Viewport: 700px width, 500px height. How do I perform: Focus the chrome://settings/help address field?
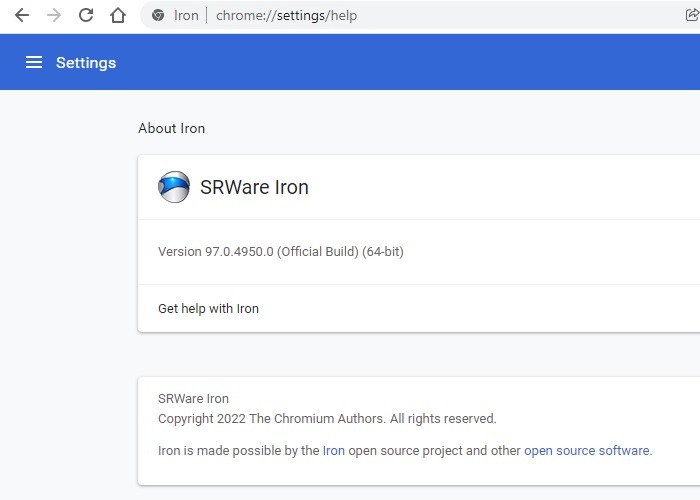point(287,15)
